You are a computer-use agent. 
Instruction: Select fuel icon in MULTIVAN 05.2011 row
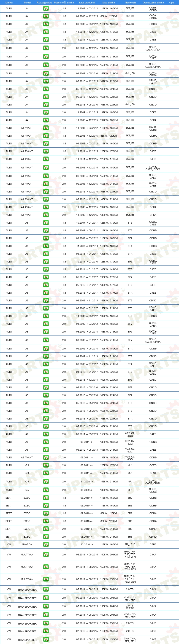point(46,555)
